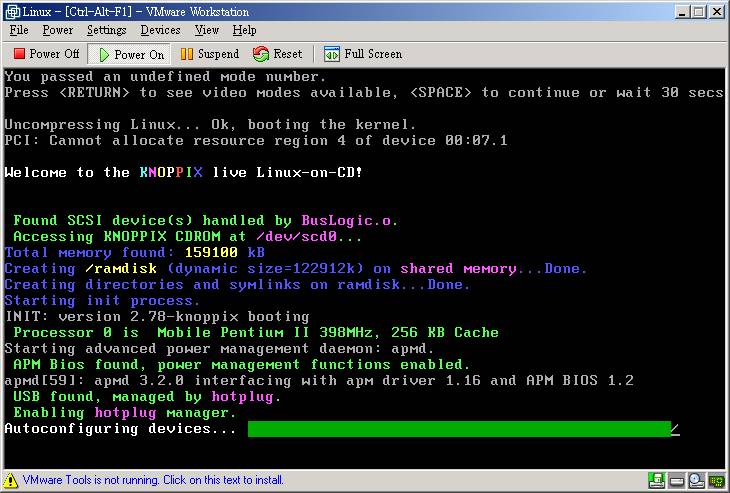Open the Help menu
The width and height of the screenshot is (730, 493).
244,30
